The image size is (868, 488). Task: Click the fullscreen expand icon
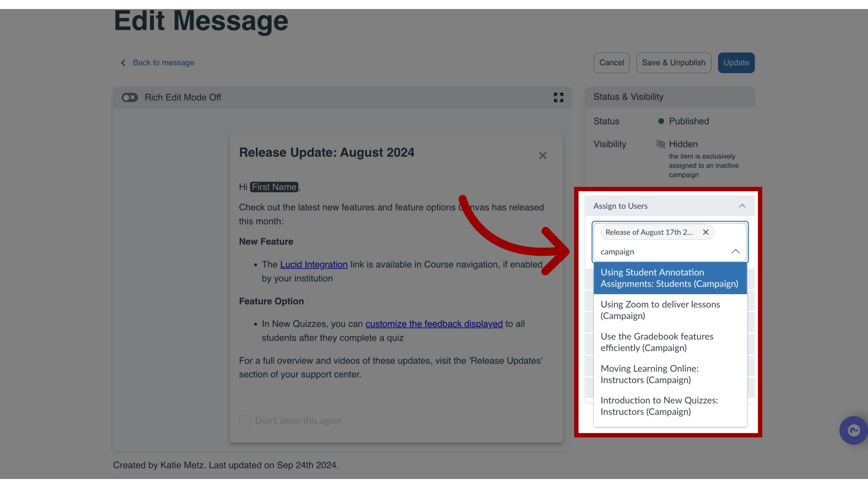pyautogui.click(x=559, y=97)
